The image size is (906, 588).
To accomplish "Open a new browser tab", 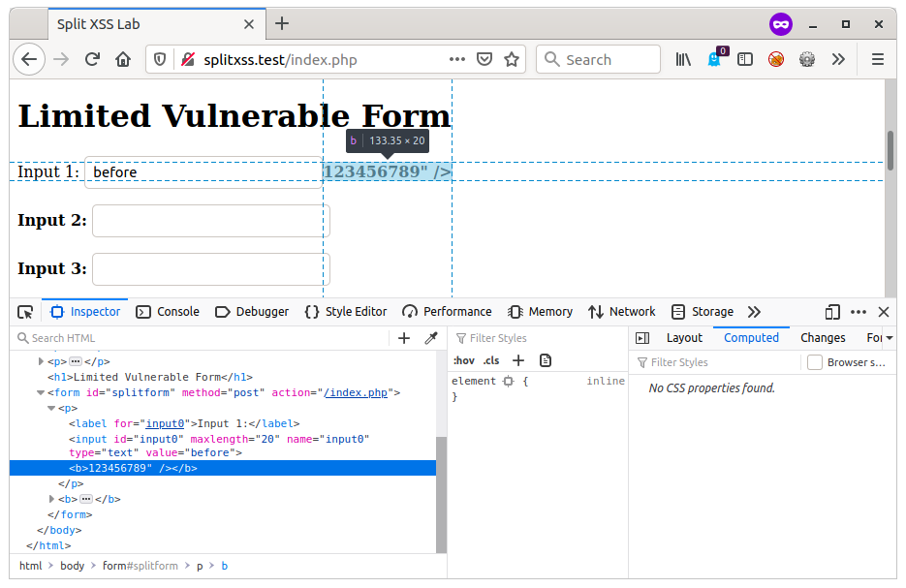I will point(282,23).
